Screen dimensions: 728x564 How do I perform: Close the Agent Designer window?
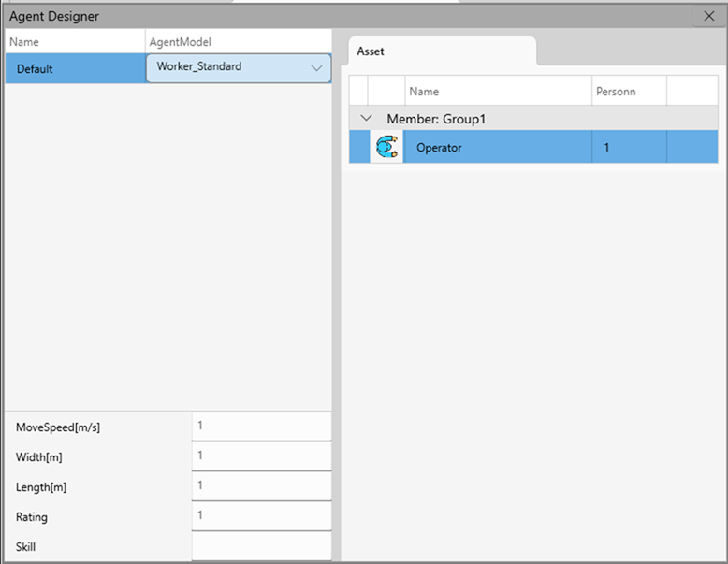[x=709, y=16]
